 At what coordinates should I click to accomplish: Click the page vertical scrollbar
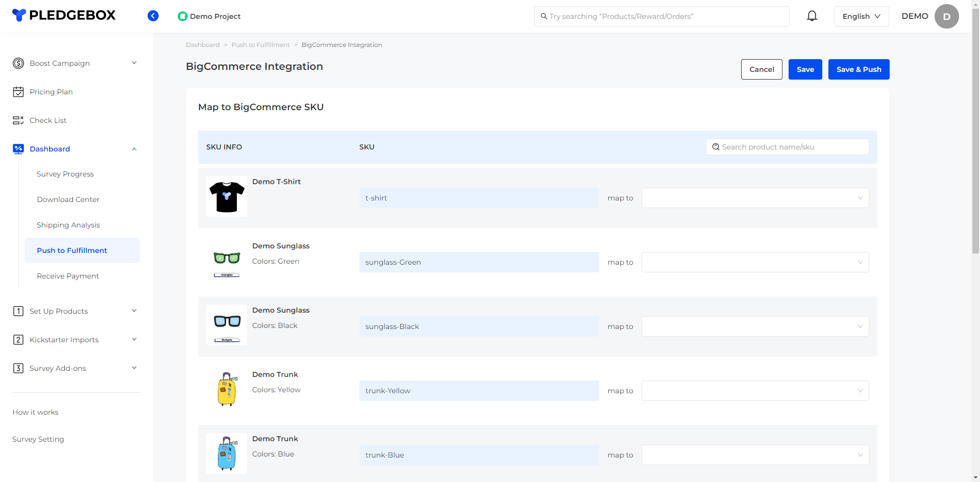click(x=975, y=132)
